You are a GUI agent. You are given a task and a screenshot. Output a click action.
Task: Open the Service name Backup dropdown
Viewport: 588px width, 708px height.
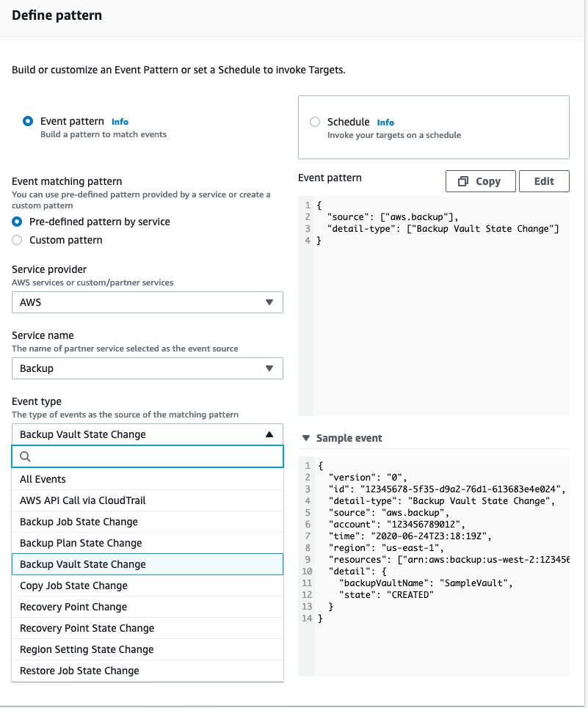click(147, 368)
